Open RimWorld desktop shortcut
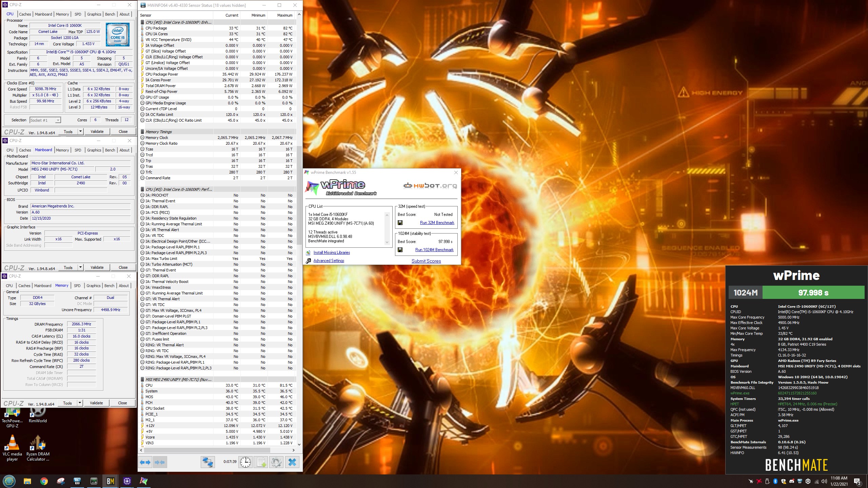The height and width of the screenshot is (488, 868). pyautogui.click(x=38, y=415)
